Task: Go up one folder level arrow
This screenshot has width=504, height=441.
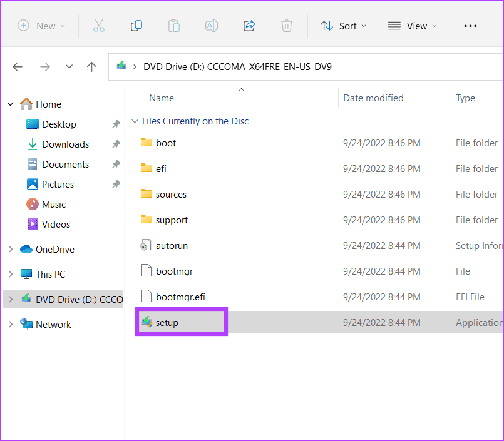Action: [91, 67]
